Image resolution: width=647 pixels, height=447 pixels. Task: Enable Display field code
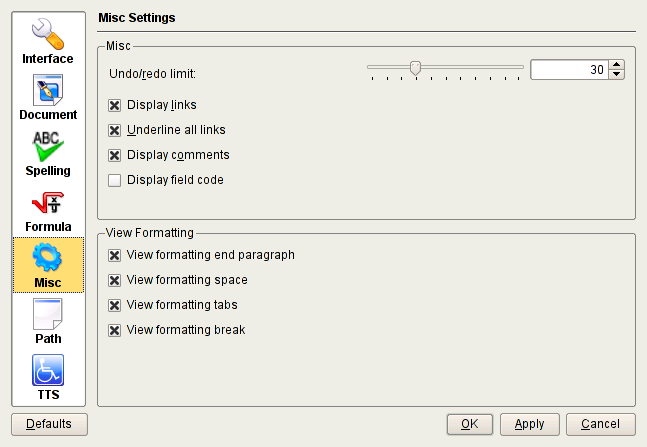click(115, 181)
